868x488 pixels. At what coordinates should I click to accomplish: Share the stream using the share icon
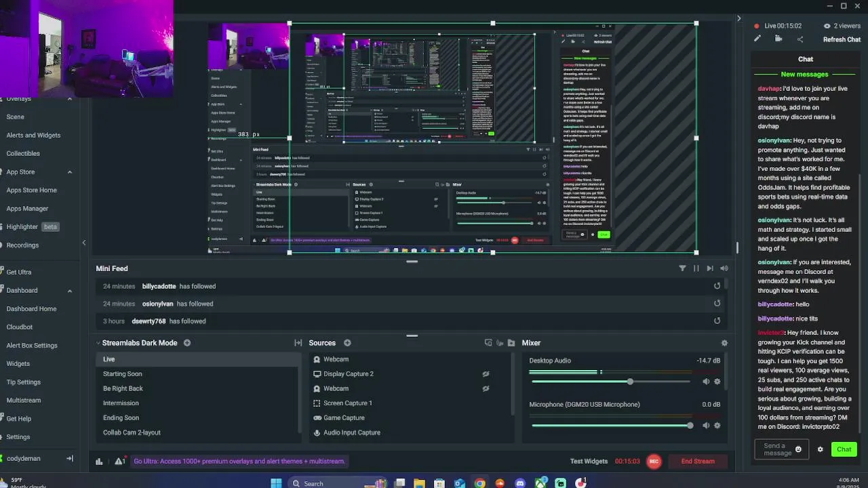pos(800,39)
